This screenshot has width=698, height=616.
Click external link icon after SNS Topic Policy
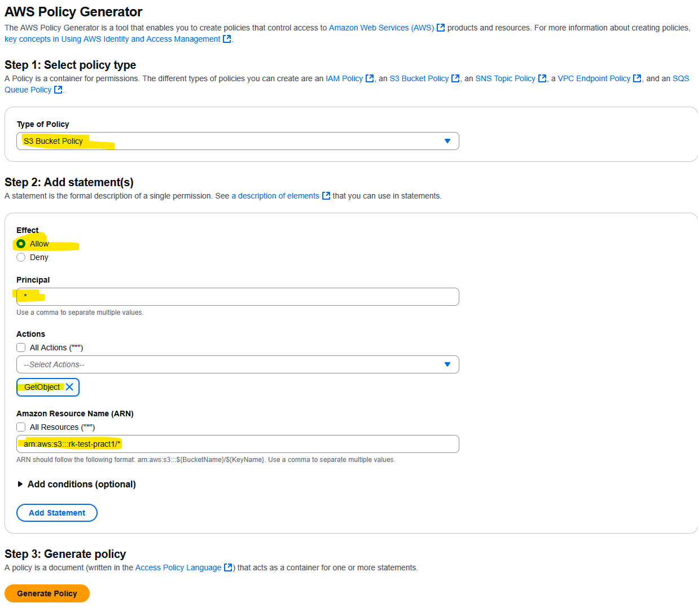click(x=542, y=78)
